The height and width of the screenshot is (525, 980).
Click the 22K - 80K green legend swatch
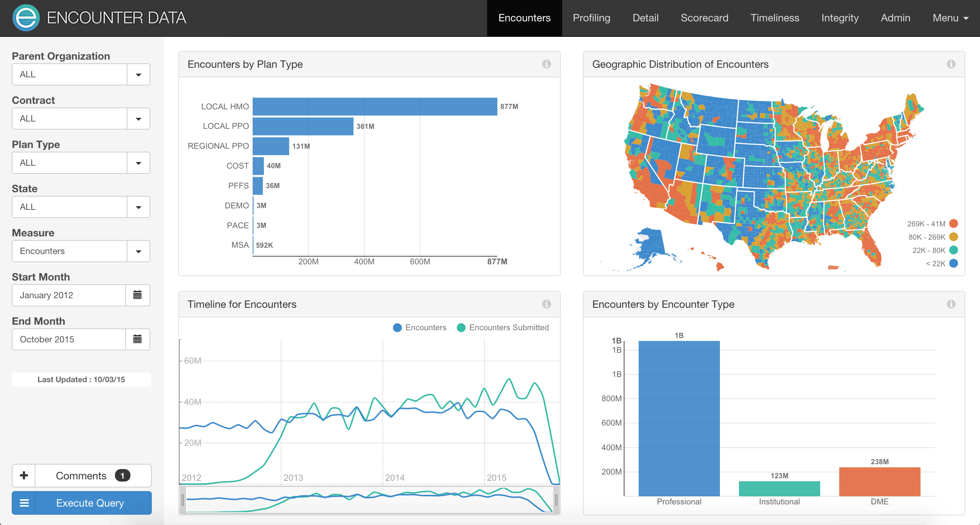[953, 250]
